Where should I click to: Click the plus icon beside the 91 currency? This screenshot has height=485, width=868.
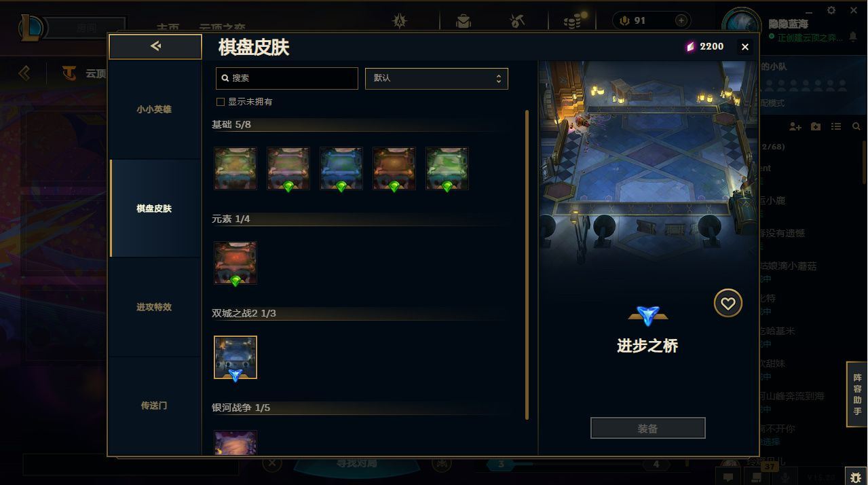tap(681, 20)
